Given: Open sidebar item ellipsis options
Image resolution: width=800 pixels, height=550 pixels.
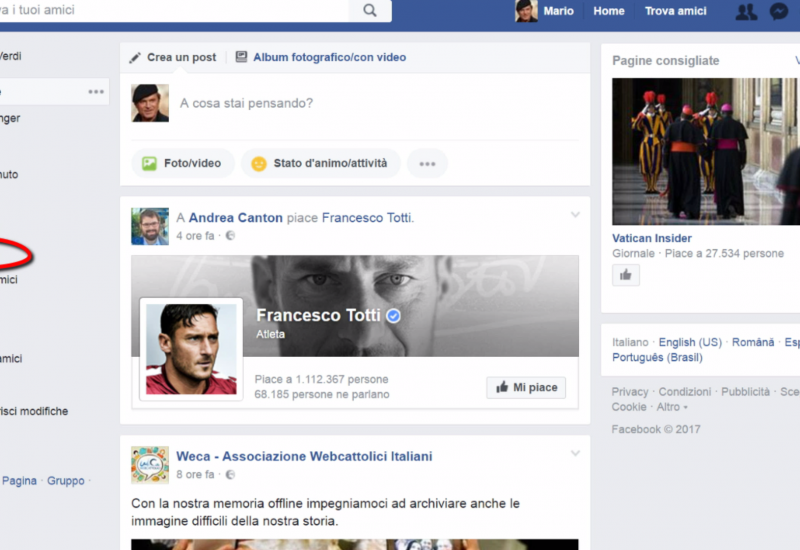Looking at the screenshot, I should [96, 92].
